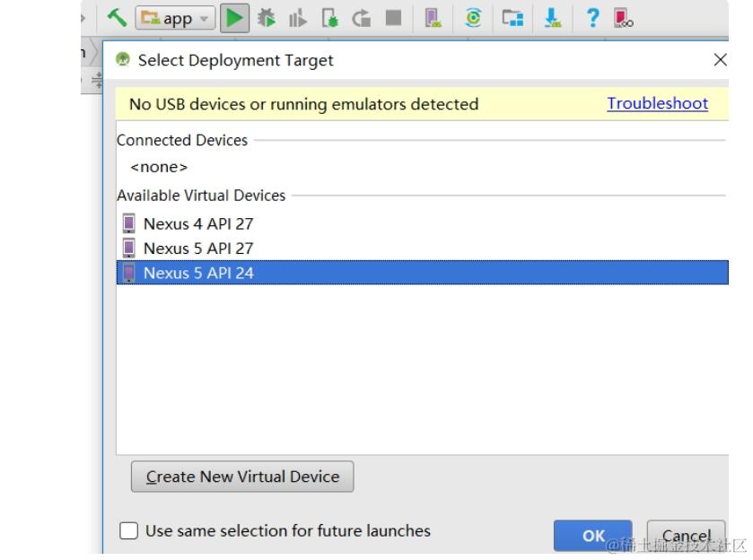Select Nexus 4 API 27 virtual device
753x560 pixels.
pyautogui.click(x=422, y=223)
